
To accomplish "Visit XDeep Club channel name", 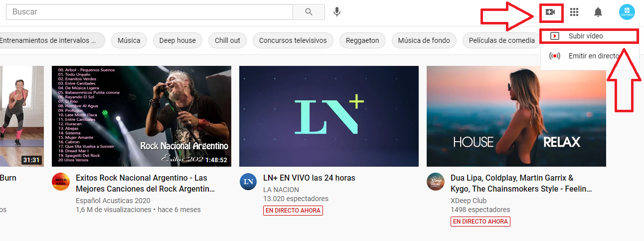I will coord(469,200).
